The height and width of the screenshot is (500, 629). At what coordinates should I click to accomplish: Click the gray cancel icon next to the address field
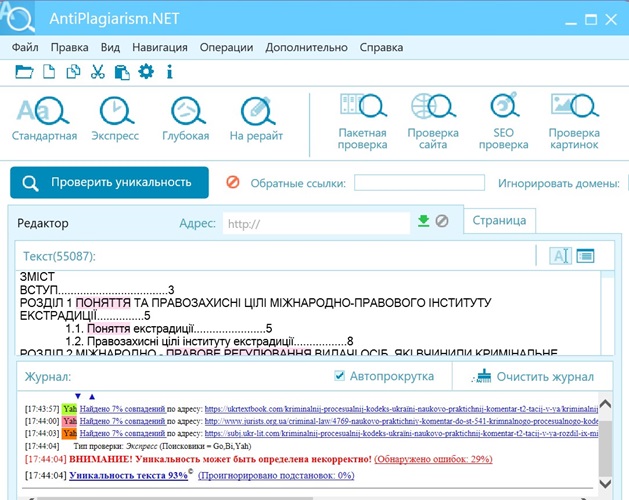[442, 221]
